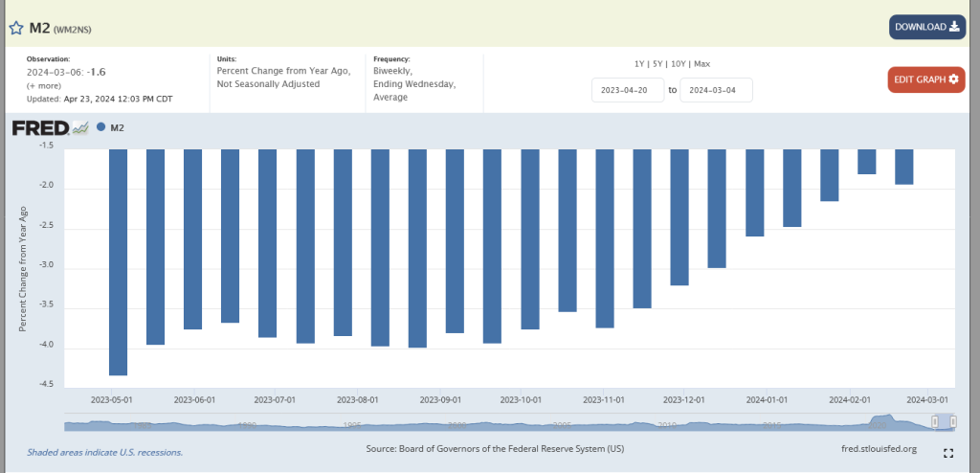Click the end date field 2024-03-04

pyautogui.click(x=716, y=90)
